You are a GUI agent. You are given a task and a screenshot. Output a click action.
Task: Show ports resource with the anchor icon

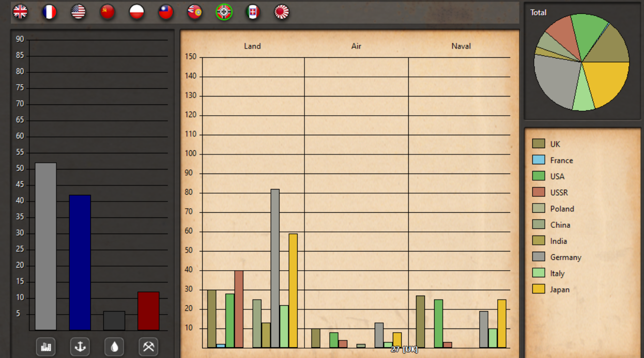[80, 347]
